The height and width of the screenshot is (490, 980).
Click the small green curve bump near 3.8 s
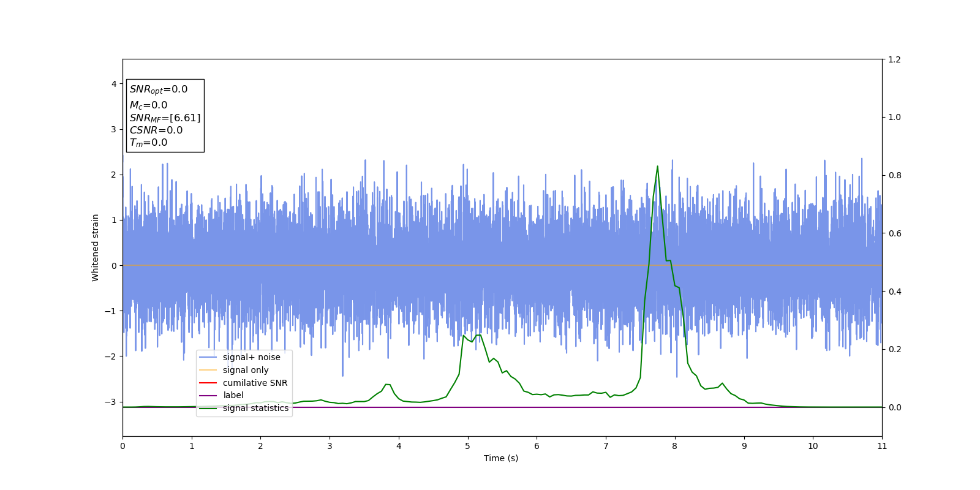click(388, 385)
